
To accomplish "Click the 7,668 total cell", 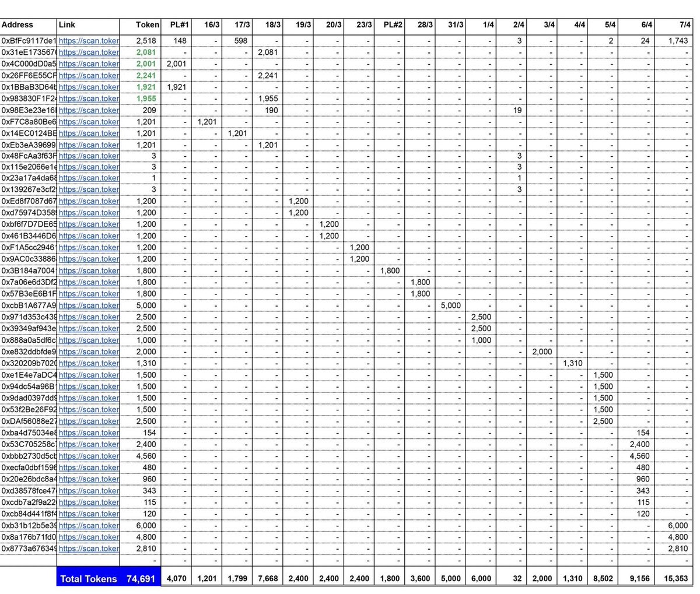I will pyautogui.click(x=268, y=579).
